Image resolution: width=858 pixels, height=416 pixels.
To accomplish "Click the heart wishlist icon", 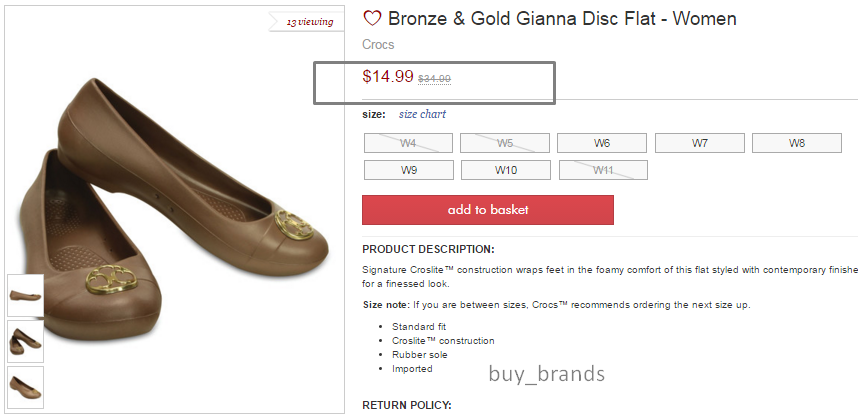I will [372, 19].
